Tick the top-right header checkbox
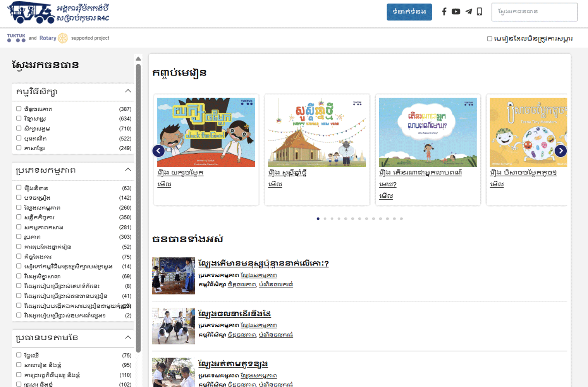The height and width of the screenshot is (387, 588). pyautogui.click(x=490, y=39)
